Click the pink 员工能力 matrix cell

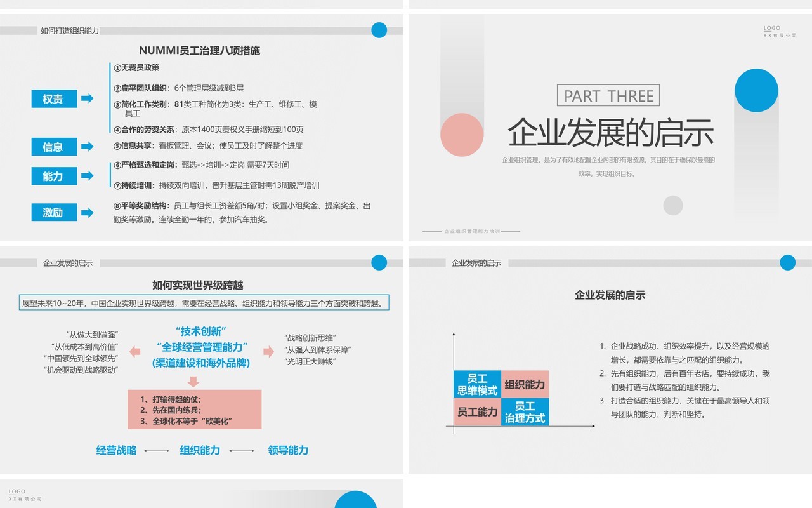pos(477,411)
